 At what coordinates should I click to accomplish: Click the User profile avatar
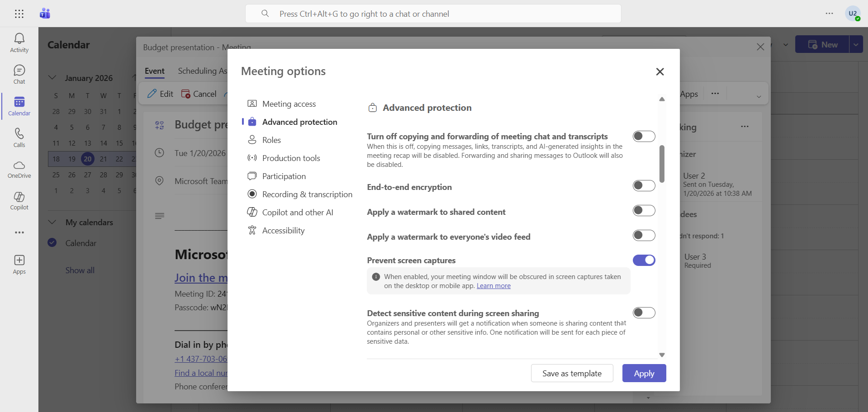[x=853, y=14]
